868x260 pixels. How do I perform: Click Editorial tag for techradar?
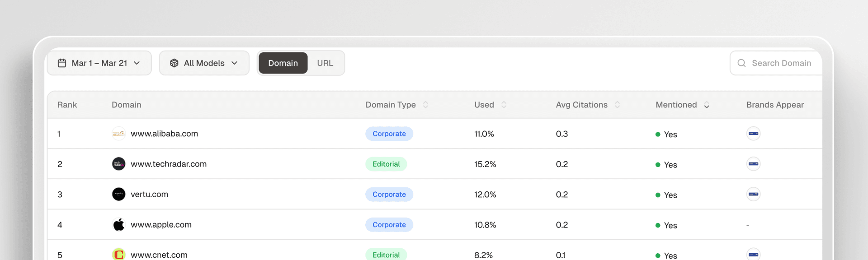click(x=386, y=164)
